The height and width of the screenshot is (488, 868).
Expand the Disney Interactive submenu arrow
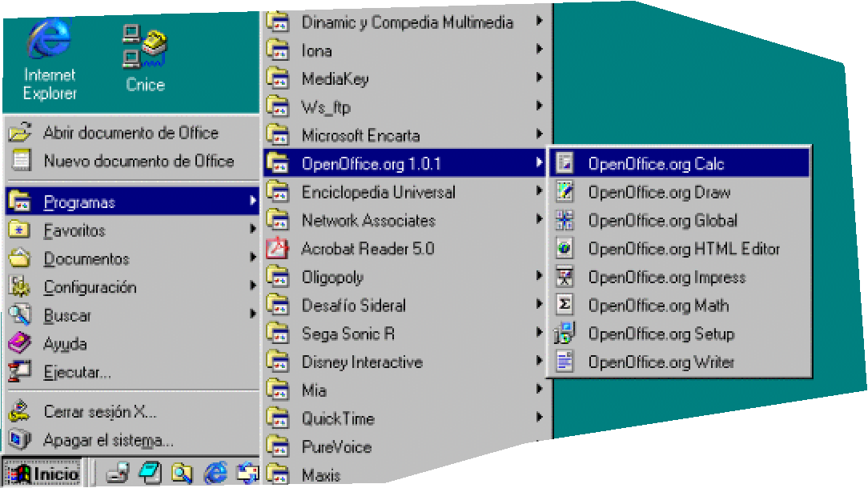540,362
